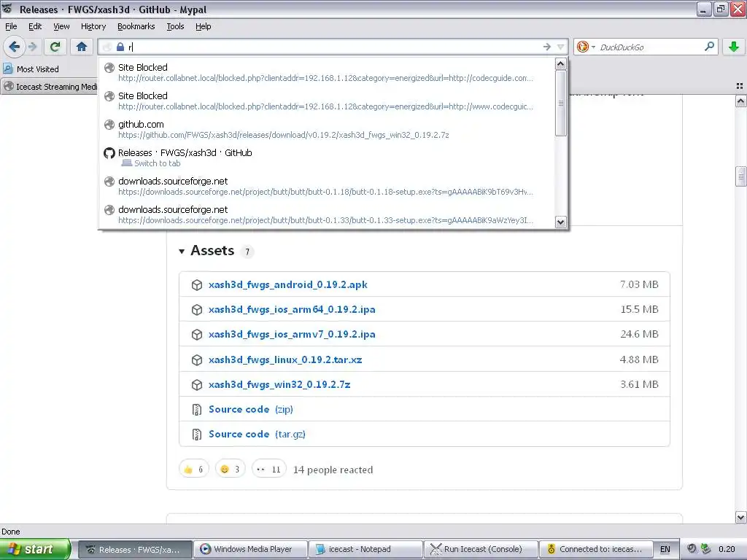Screen dimensions: 747x560
Task: Open the Tools menu
Action: [175, 26]
